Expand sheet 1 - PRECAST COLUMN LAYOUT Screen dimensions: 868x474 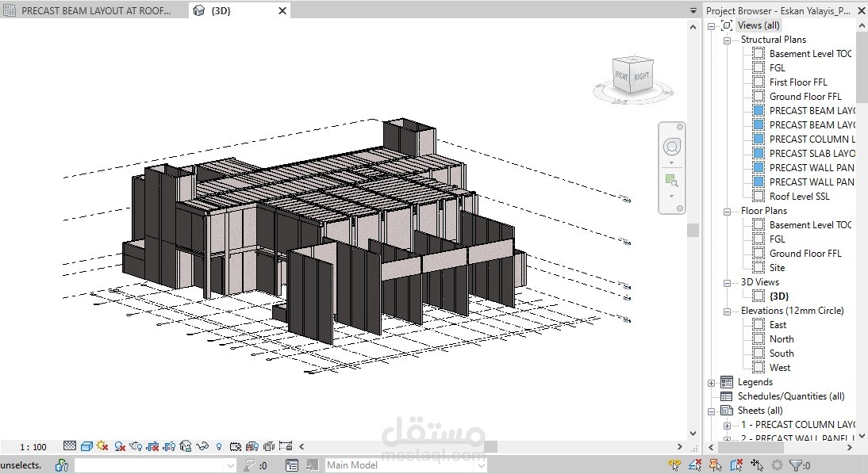[727, 426]
